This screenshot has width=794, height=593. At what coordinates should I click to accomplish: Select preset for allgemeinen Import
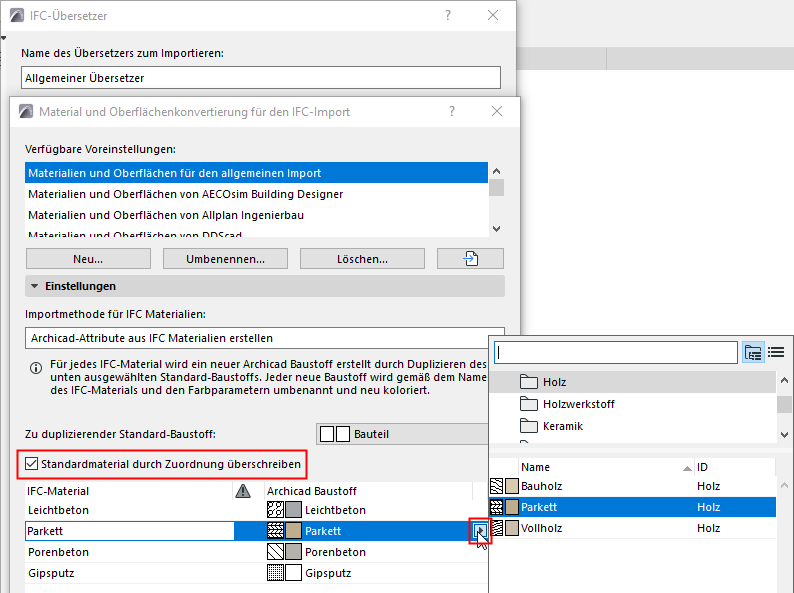point(256,173)
